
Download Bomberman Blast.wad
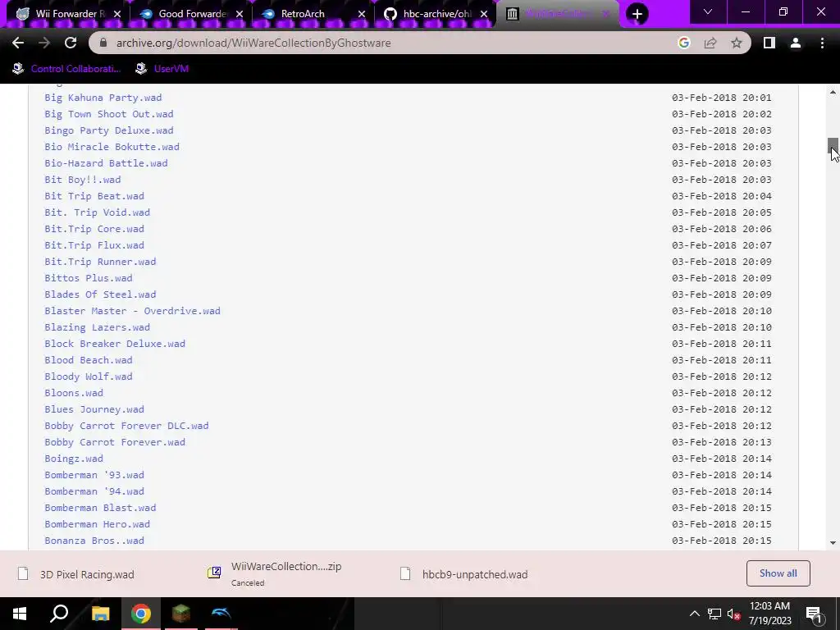pyautogui.click(x=100, y=508)
